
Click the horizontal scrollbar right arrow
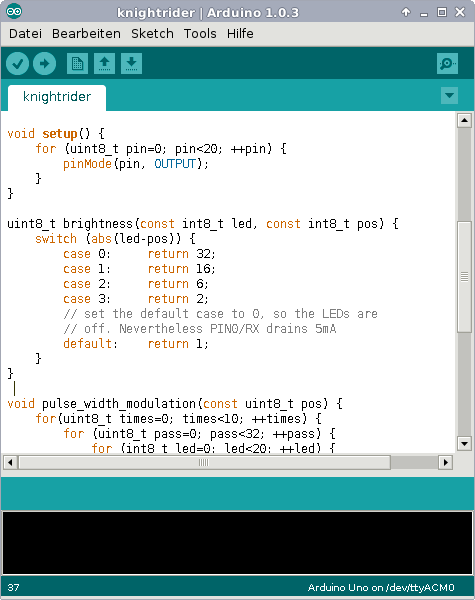(446, 462)
